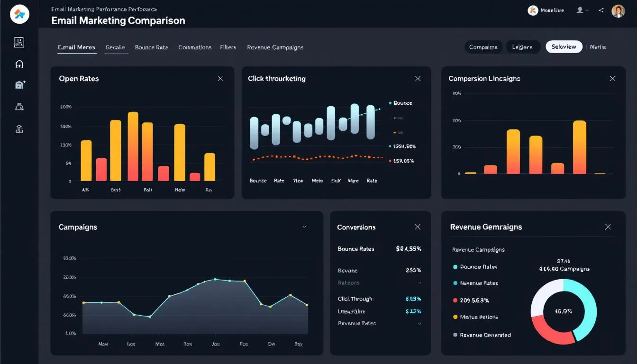Image resolution: width=637 pixels, height=364 pixels.
Task: Switch to the Revenue Campaigns tab
Action: tap(275, 47)
